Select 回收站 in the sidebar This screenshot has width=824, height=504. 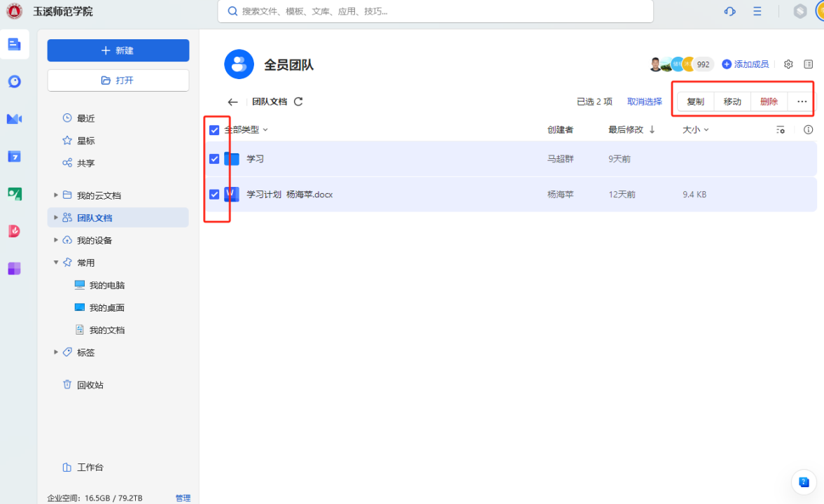coord(90,385)
